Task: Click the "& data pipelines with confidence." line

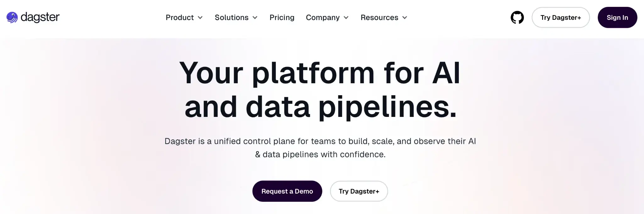Action: tap(320, 154)
